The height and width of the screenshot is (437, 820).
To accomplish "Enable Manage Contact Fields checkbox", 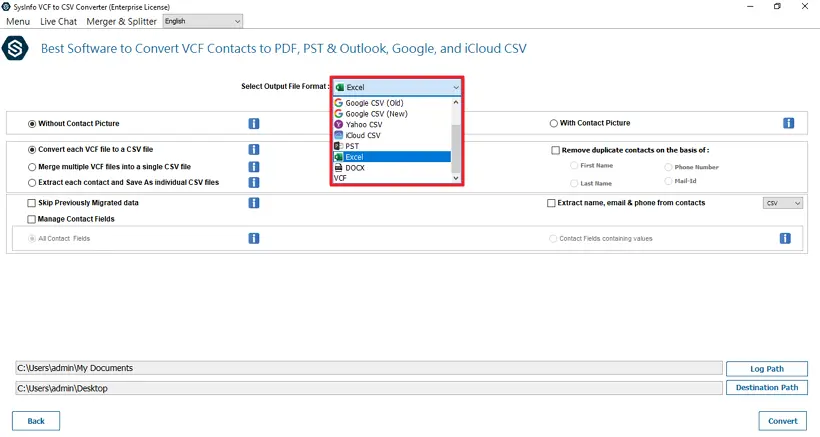I will [31, 219].
